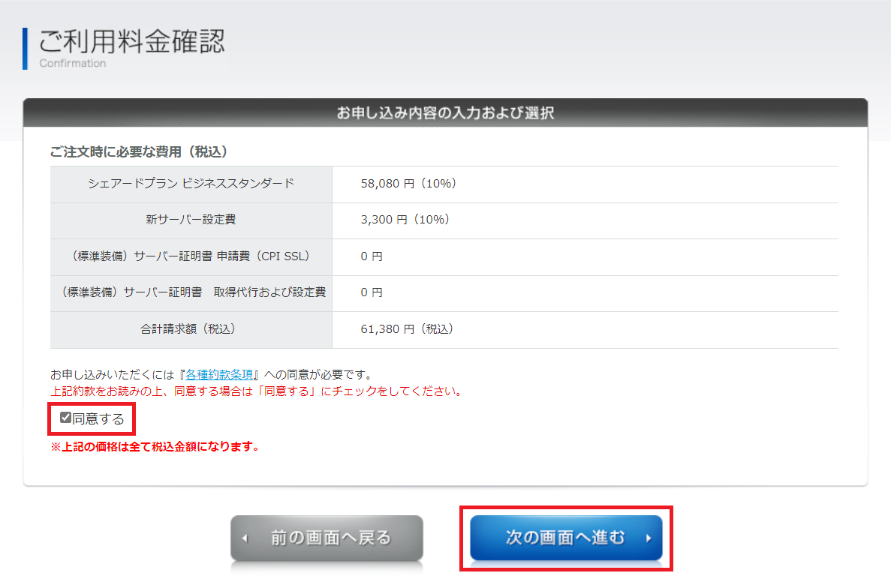The width and height of the screenshot is (891, 588).
Task: Click the お申し込み内容の入力および選択 header bar
Action: (x=445, y=113)
